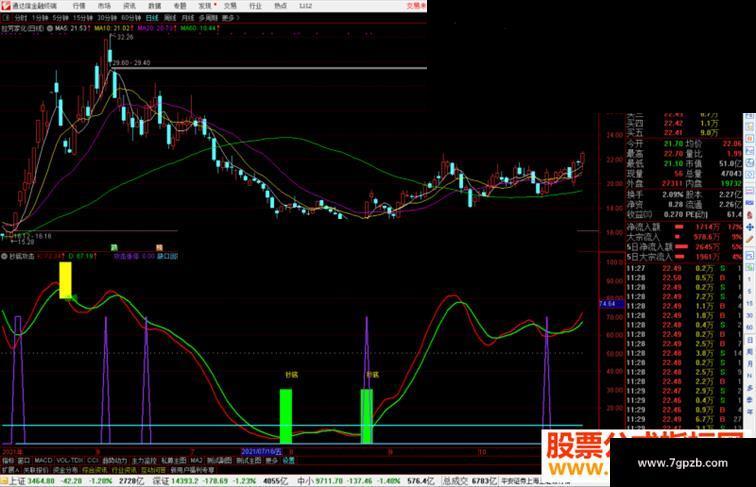Viewport: 756px width, 487px height.
Task: Click the 5日净流入额 row
Action: (x=684, y=247)
